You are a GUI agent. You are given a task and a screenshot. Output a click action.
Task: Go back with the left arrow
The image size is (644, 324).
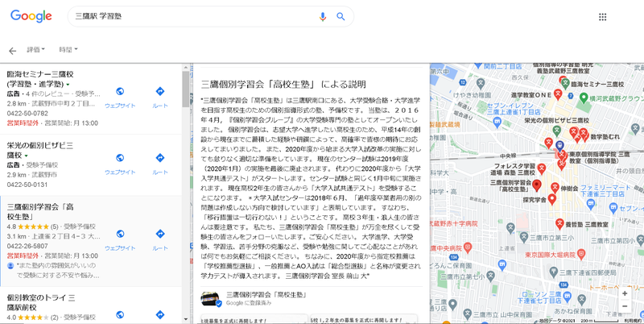tap(13, 51)
